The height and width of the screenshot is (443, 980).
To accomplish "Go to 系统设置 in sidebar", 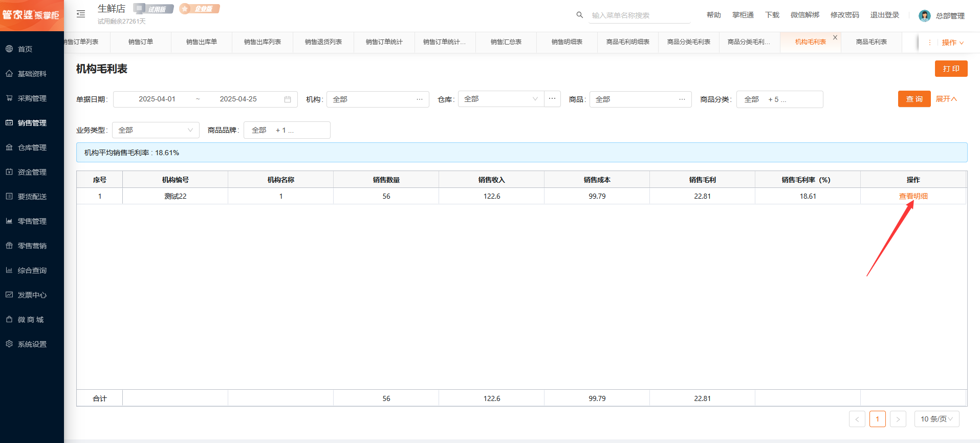I will [x=32, y=344].
